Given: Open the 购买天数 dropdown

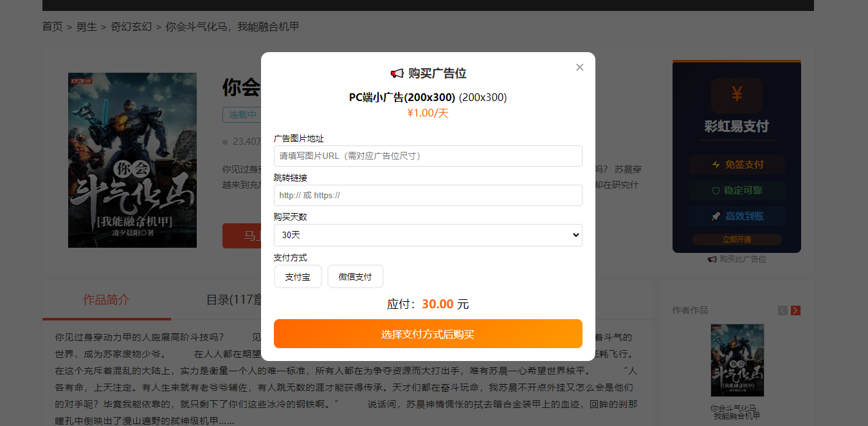Looking at the screenshot, I should coord(428,235).
